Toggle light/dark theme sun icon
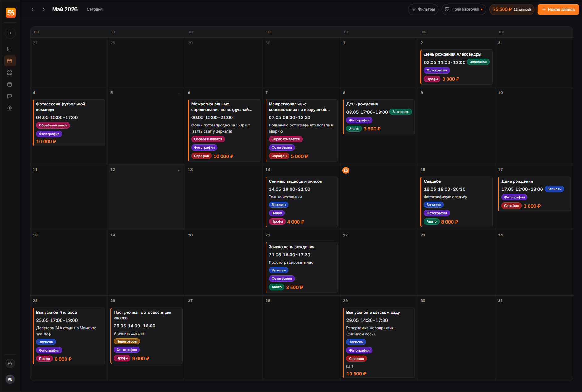This screenshot has height=392, width=582. coord(10,364)
